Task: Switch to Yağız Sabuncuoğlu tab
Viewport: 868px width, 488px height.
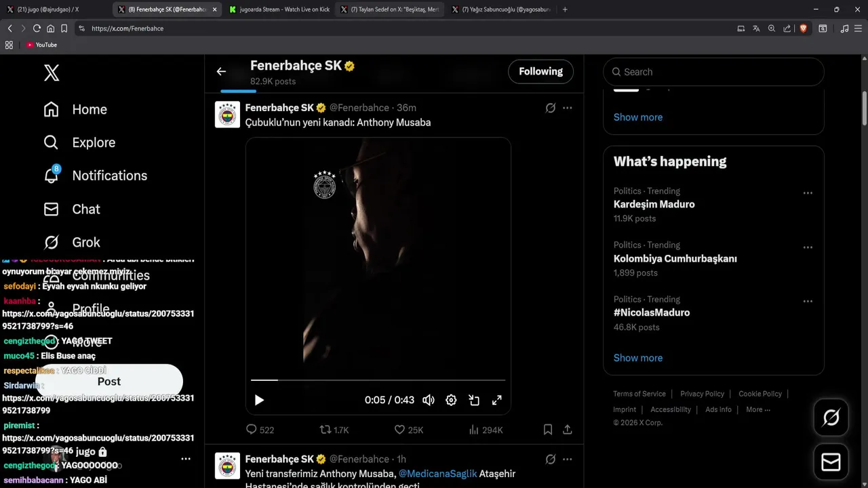Action: (501, 9)
